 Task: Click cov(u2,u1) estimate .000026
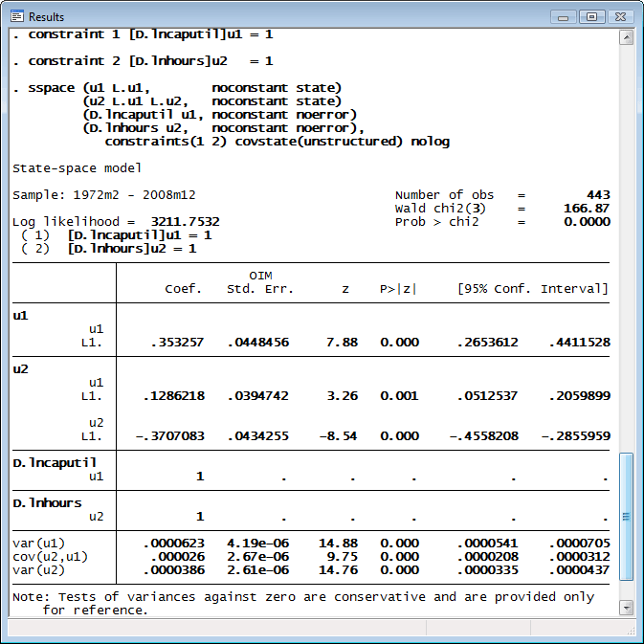coord(178,557)
